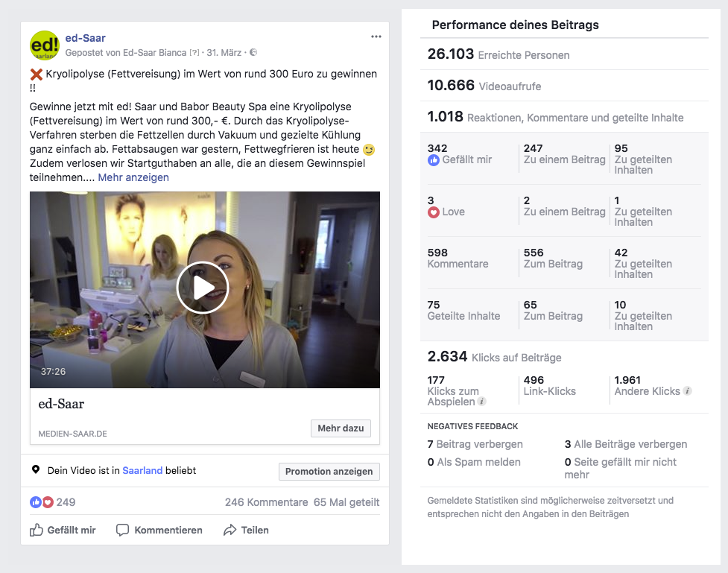728x573 pixels.
Task: Click the thumbs-up like icon in action bar
Action: [37, 530]
